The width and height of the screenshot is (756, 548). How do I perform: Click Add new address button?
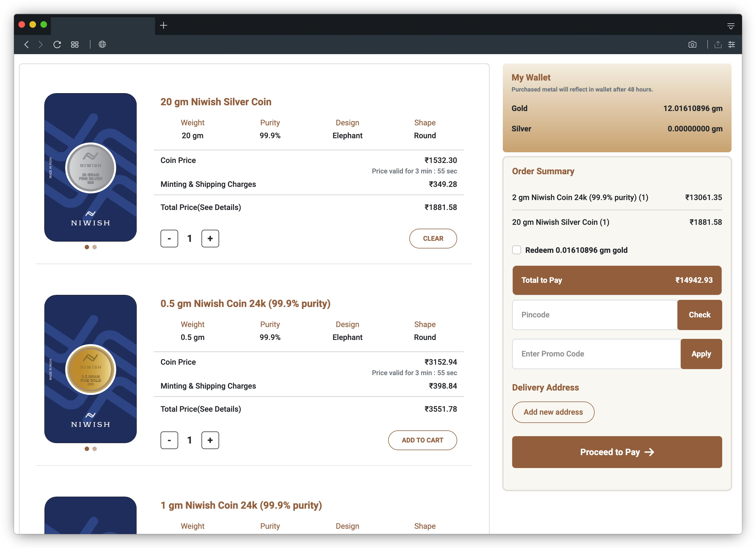tap(553, 412)
